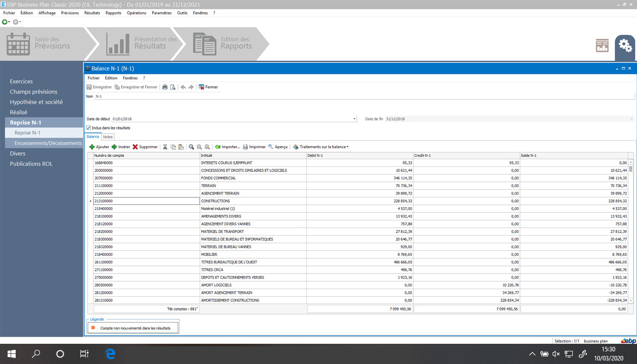Select account number 261100000 cell
This screenshot has height=364, width=637.
[x=147, y=262]
